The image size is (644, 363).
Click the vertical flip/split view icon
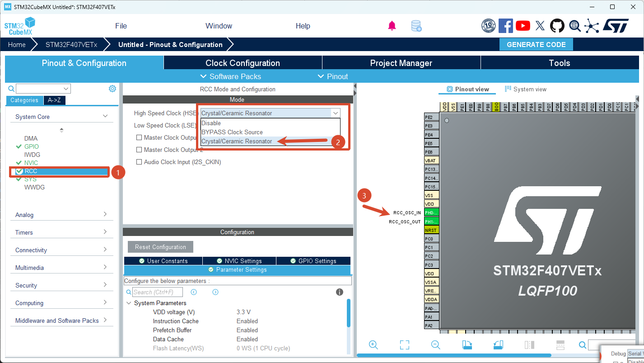click(529, 345)
